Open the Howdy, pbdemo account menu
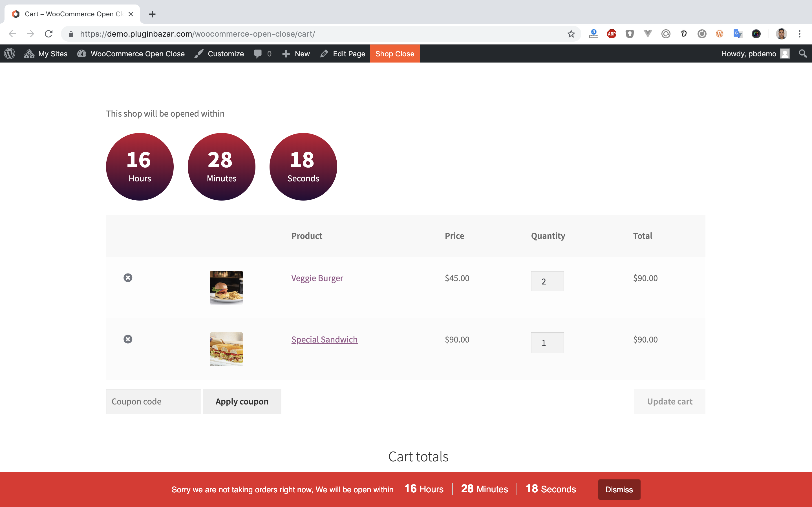The width and height of the screenshot is (812, 507). [755, 54]
